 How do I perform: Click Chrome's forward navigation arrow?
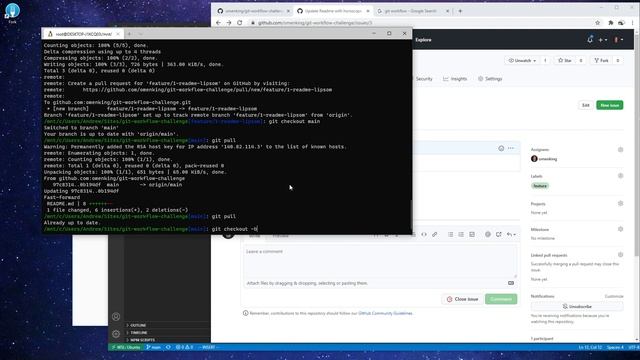tap(229, 23)
